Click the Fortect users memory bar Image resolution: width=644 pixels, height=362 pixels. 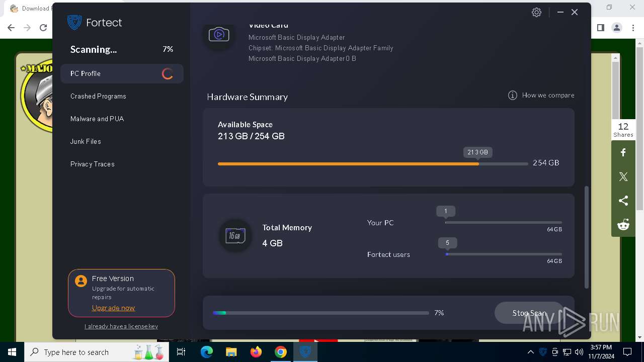[x=504, y=254]
